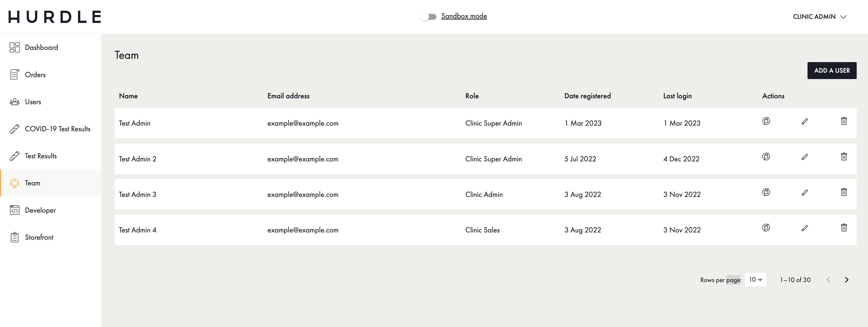
Task: Navigate to Orders in the sidebar
Action: click(x=35, y=75)
